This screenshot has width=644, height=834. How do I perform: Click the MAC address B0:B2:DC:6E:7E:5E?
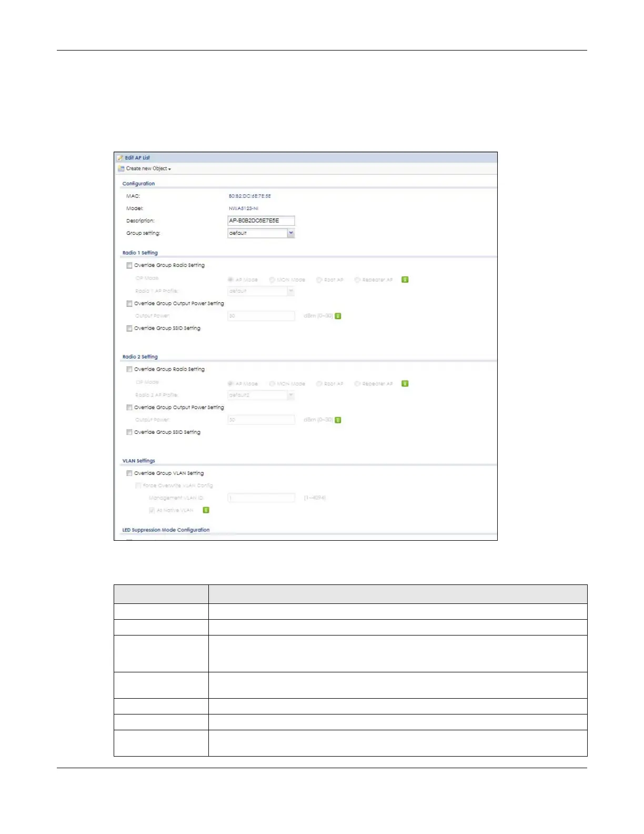250,196
